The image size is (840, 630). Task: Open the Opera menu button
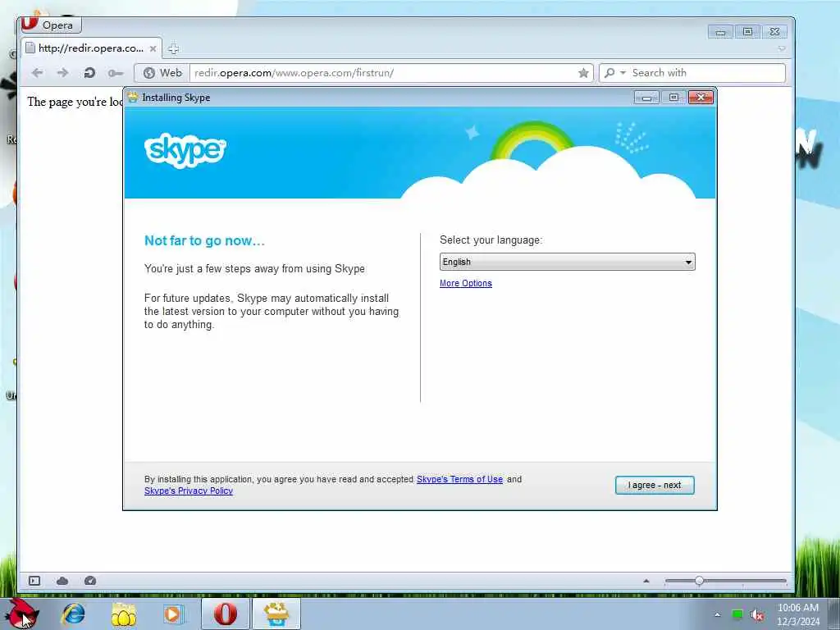[50, 25]
